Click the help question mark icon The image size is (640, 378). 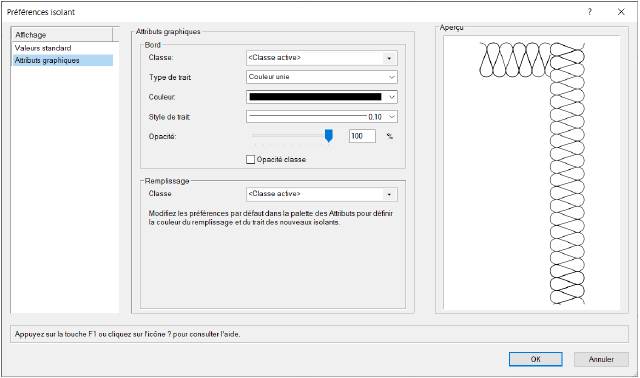coord(589,12)
